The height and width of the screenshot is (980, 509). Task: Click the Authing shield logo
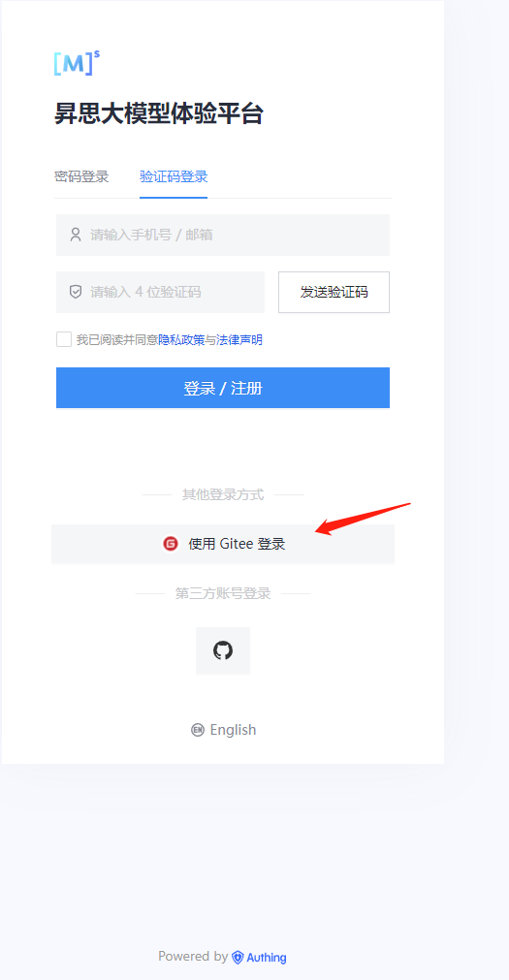click(x=238, y=957)
